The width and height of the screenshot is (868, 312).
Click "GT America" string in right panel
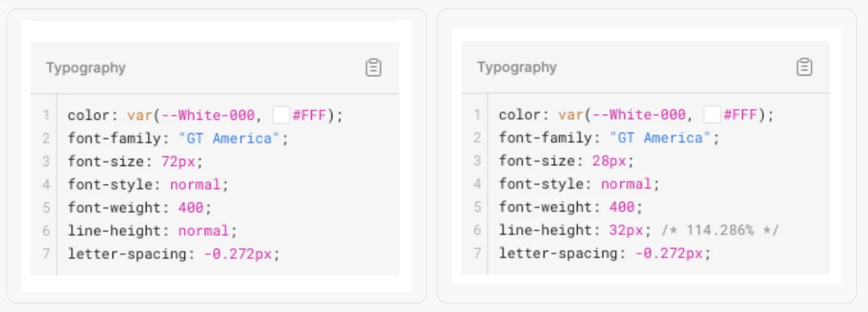pyautogui.click(x=661, y=137)
